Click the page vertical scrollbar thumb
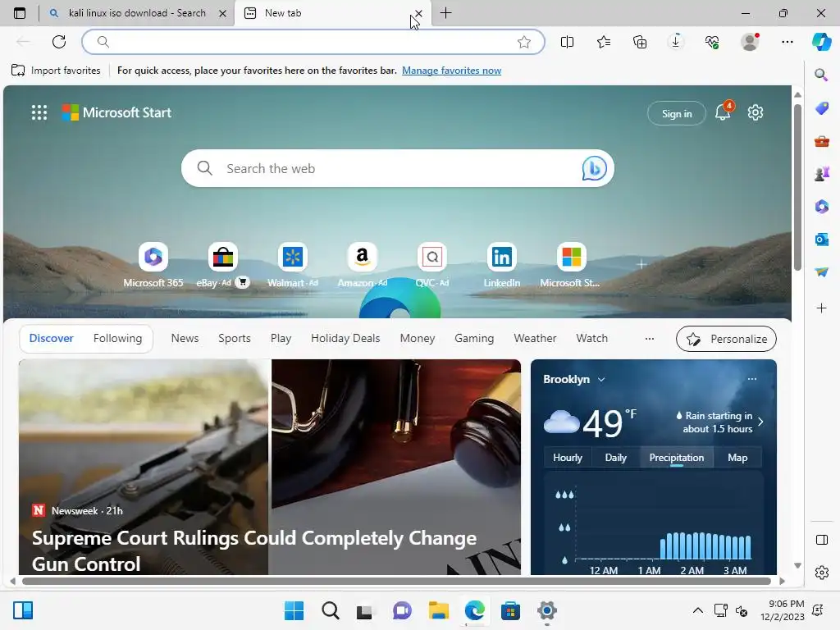 [797, 188]
